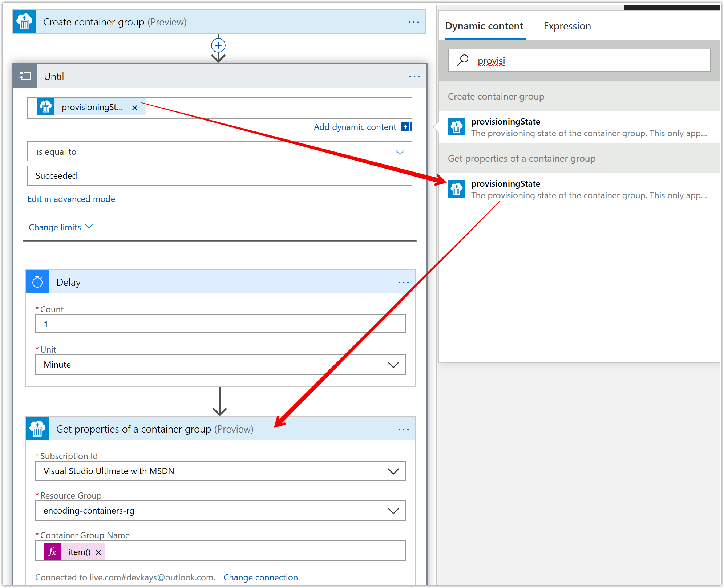
Task: Click the Change connection link
Action: coord(261,577)
